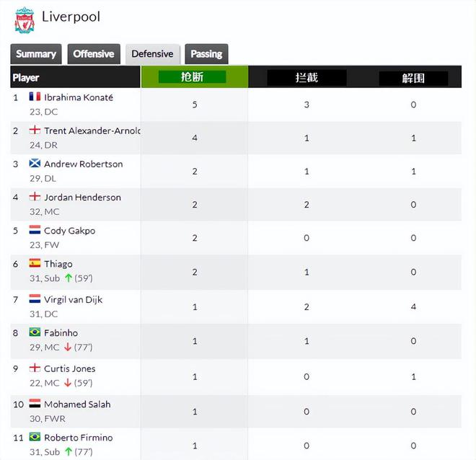Click the Dutch flag beside Cody Gakpo
The height and width of the screenshot is (460, 476).
click(35, 231)
